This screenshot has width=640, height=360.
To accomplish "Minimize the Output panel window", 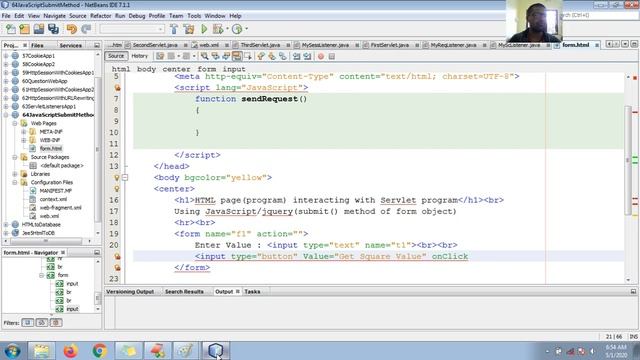I will pos(633,291).
